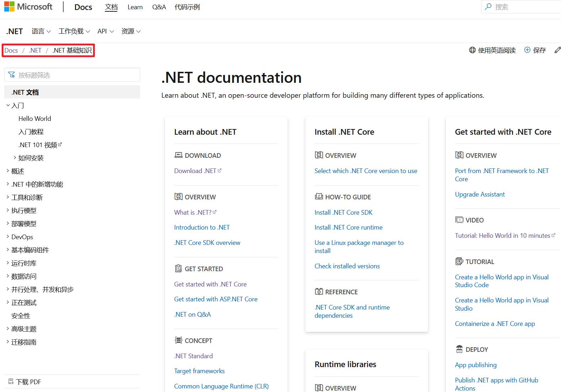Collapse the 入门 tree section
Image resolution: width=561 pixels, height=392 pixels.
tap(8, 105)
